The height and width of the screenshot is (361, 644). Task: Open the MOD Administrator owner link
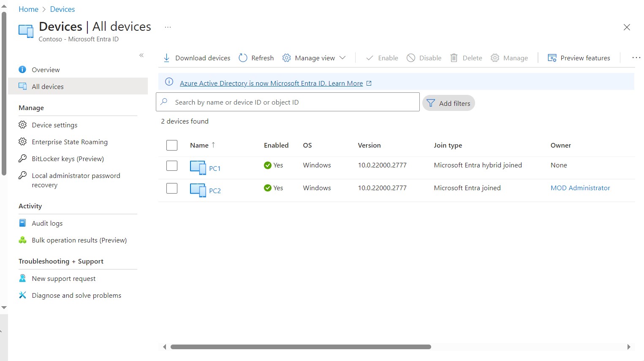pyautogui.click(x=580, y=188)
